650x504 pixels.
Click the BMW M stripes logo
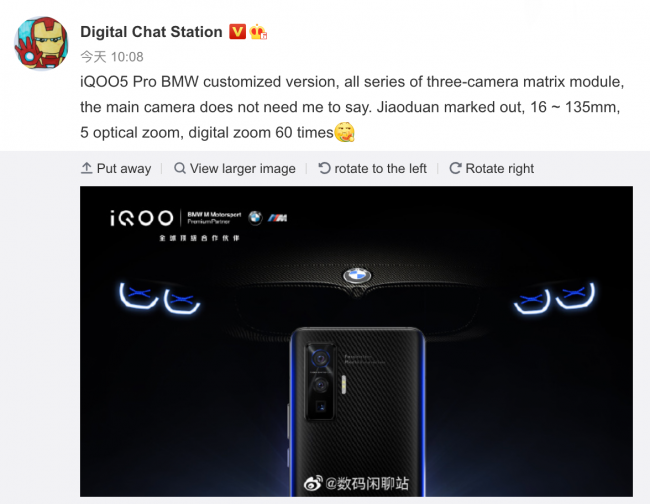(x=277, y=218)
